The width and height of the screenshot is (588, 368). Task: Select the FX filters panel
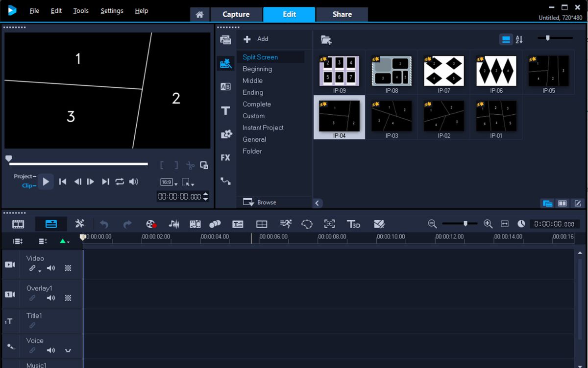[225, 158]
